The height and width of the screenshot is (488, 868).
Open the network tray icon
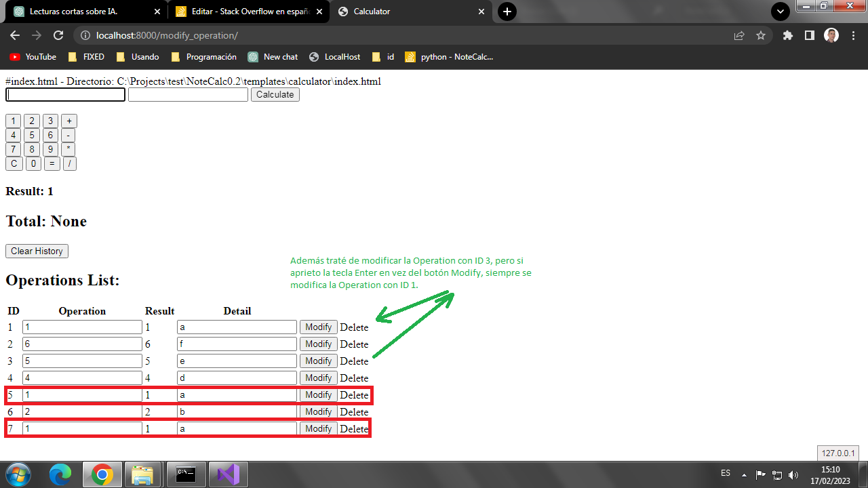click(778, 474)
